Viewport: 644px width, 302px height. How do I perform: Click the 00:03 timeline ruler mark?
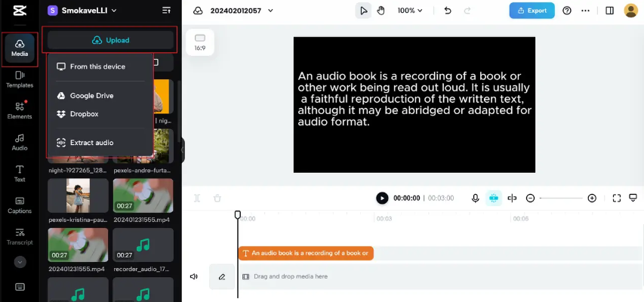coord(384,219)
